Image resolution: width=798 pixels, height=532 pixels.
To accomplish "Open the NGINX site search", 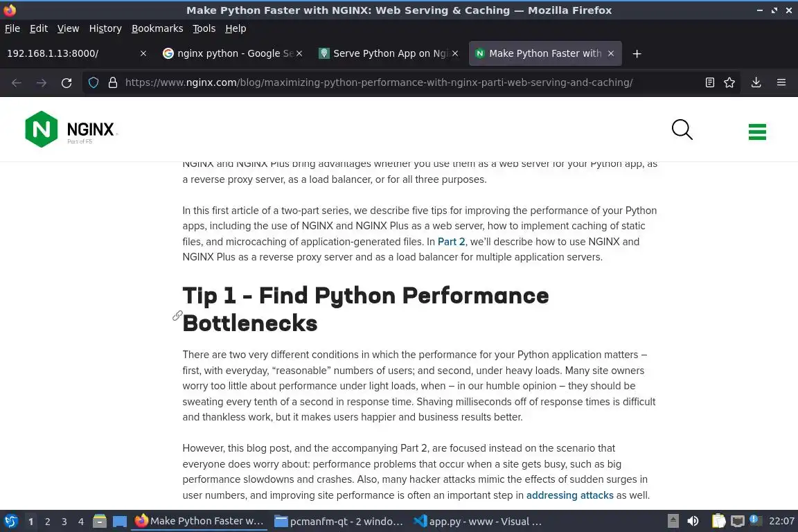I will tap(682, 130).
